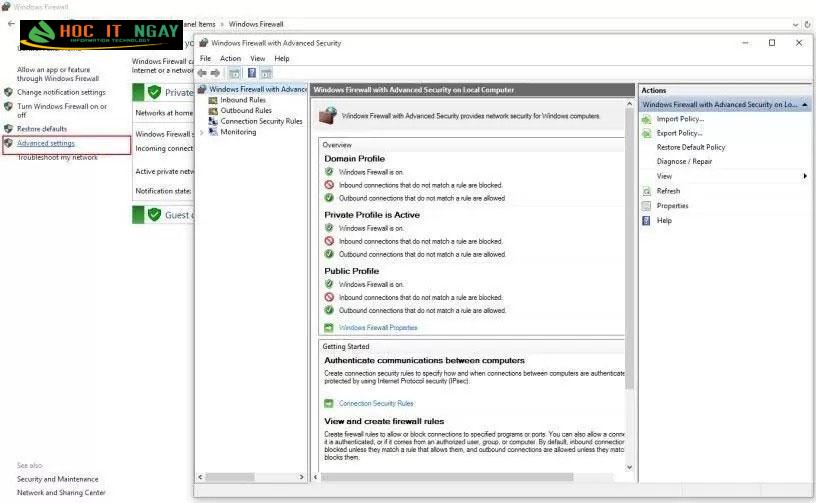Click the Properties icon in Actions
Image resolution: width=816 pixels, height=503 pixels.
point(646,206)
